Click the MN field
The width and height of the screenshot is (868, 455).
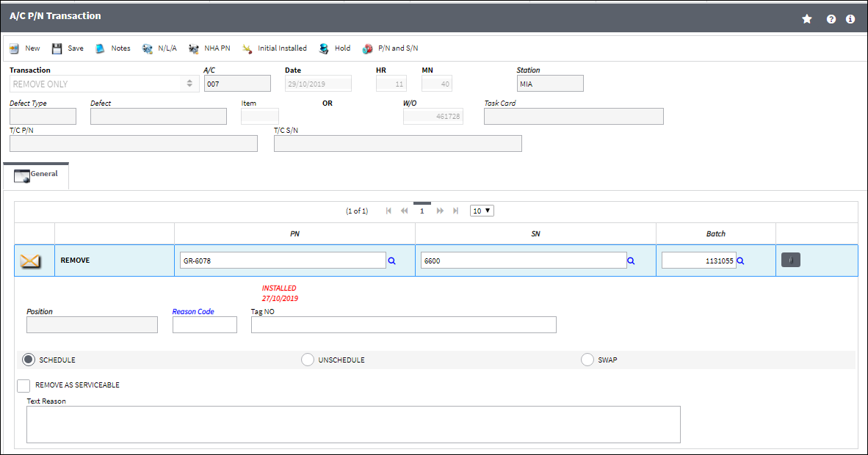coord(437,84)
